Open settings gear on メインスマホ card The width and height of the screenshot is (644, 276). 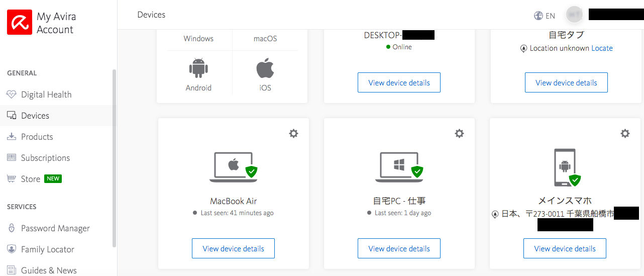(x=625, y=133)
